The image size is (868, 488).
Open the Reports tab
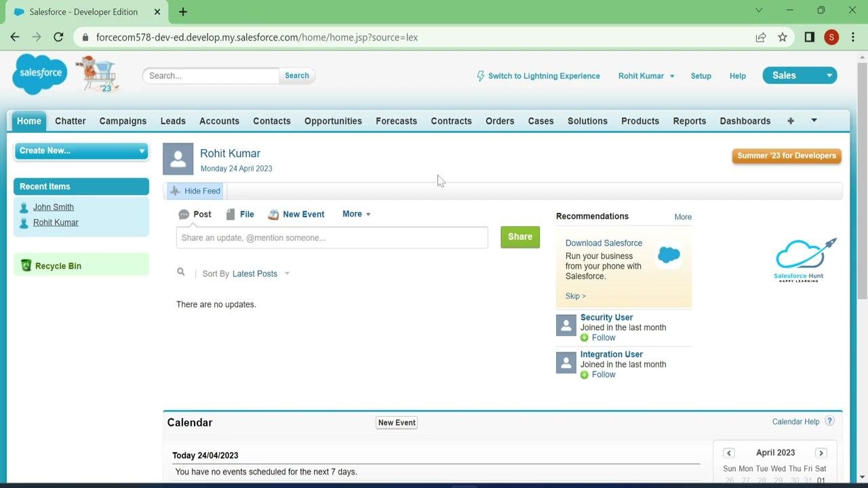coord(690,121)
